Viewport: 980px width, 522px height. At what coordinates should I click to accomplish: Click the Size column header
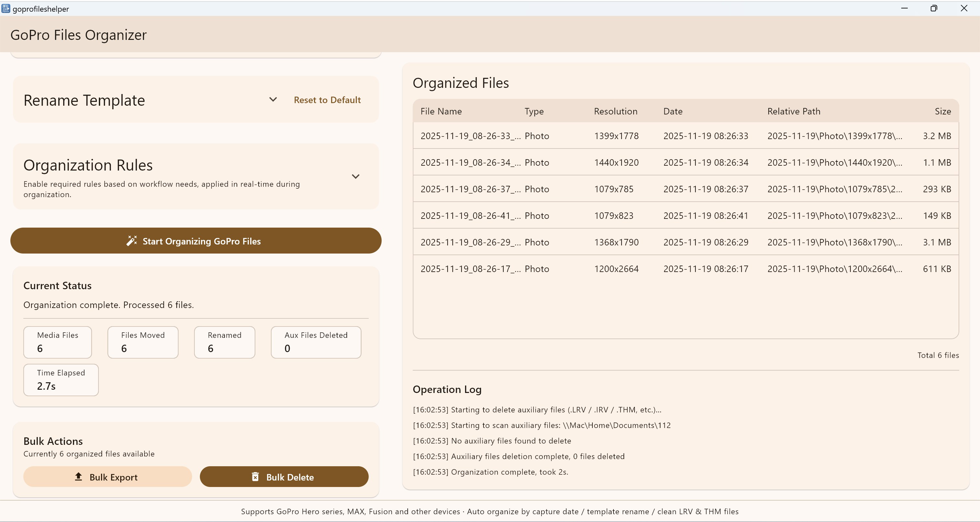coord(943,111)
